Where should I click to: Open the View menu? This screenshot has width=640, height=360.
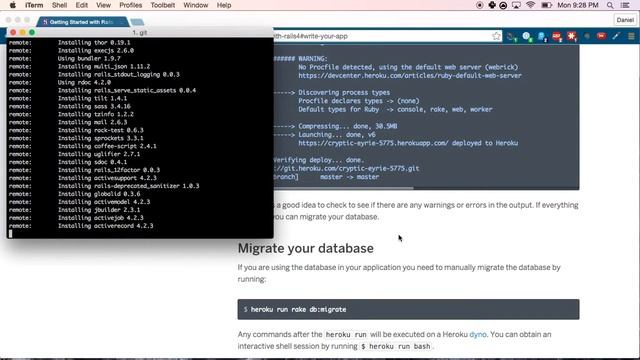tap(103, 5)
